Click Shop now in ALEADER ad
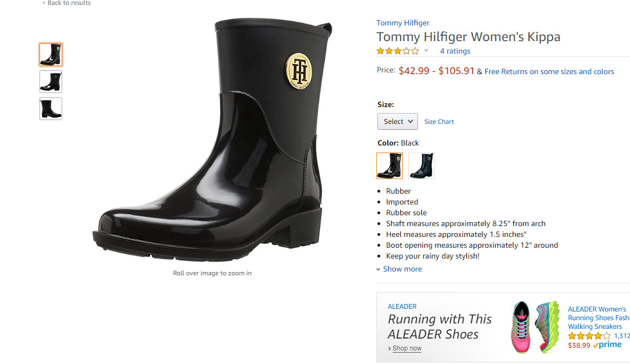The image size is (630, 364). click(406, 348)
